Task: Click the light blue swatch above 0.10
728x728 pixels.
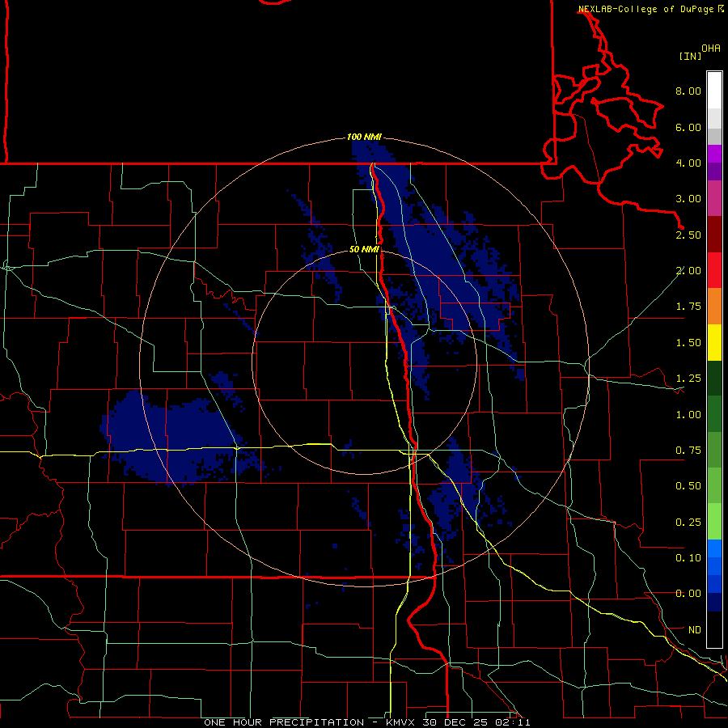Action: [714, 548]
